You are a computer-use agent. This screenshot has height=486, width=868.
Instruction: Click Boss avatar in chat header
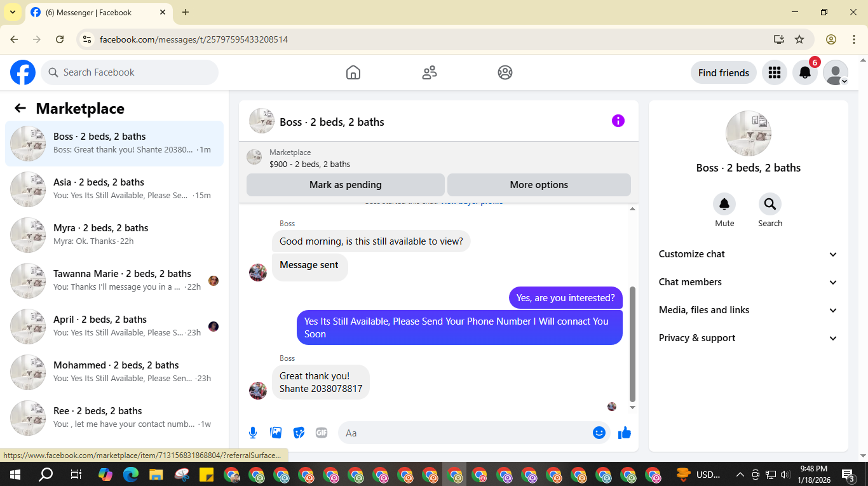262,121
